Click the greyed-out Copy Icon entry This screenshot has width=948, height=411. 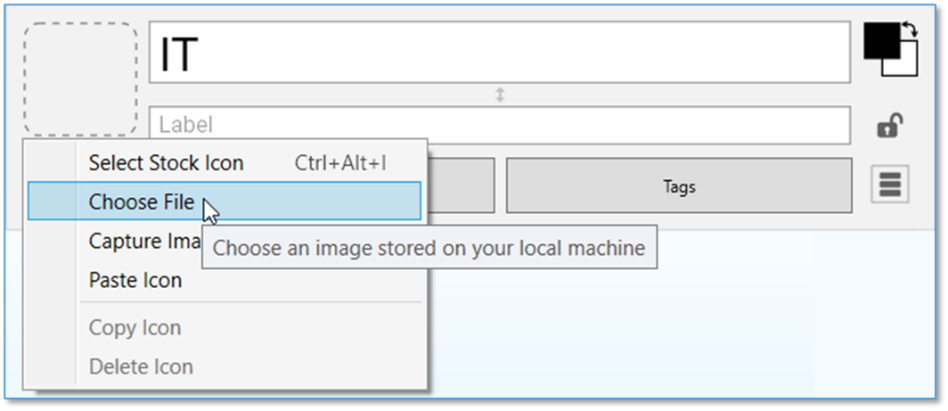click(134, 328)
